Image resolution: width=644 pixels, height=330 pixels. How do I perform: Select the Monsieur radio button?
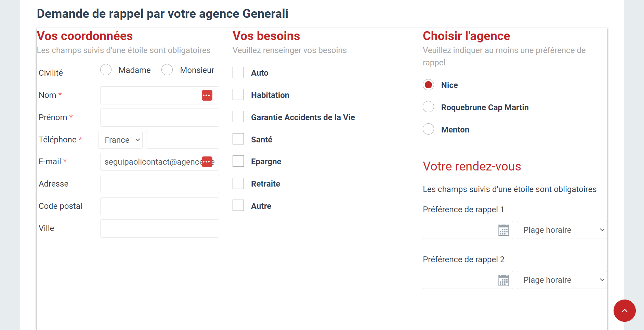[x=167, y=70]
